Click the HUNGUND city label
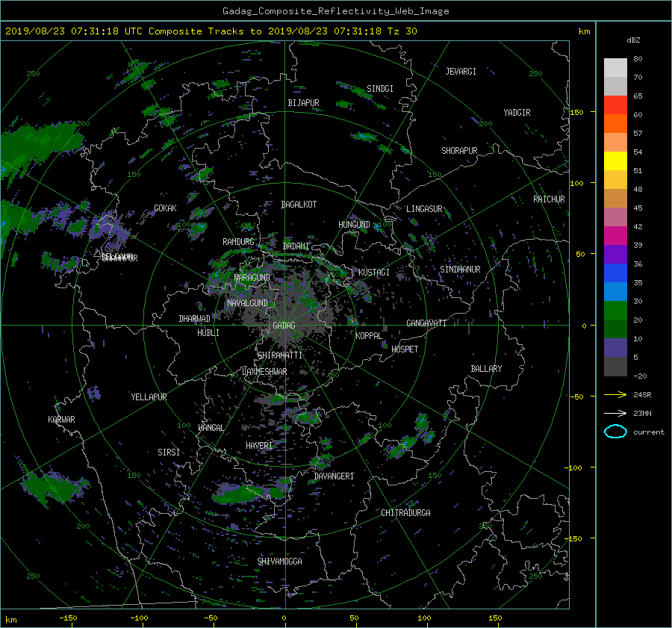The height and width of the screenshot is (628, 672). point(354,225)
